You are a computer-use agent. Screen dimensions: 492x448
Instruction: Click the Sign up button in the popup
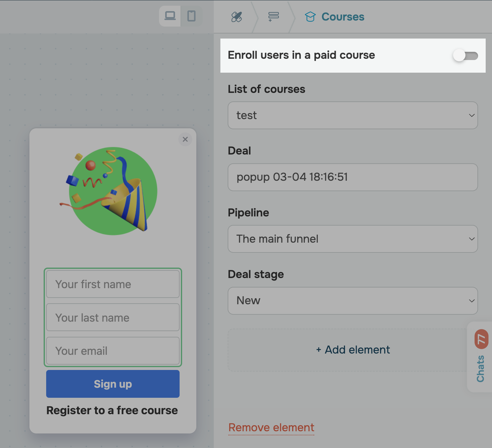(113, 384)
